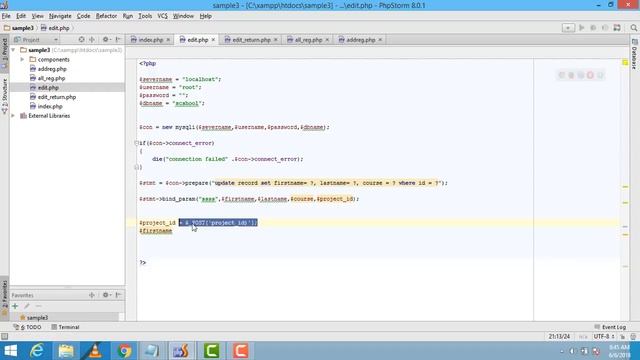Image resolution: width=640 pixels, height=360 pixels.
Task: Switch to index.php editor tab
Action: [x=150, y=40]
